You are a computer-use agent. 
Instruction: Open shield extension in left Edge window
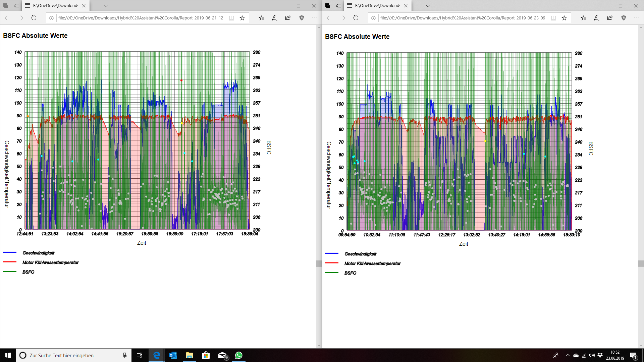coord(302,18)
